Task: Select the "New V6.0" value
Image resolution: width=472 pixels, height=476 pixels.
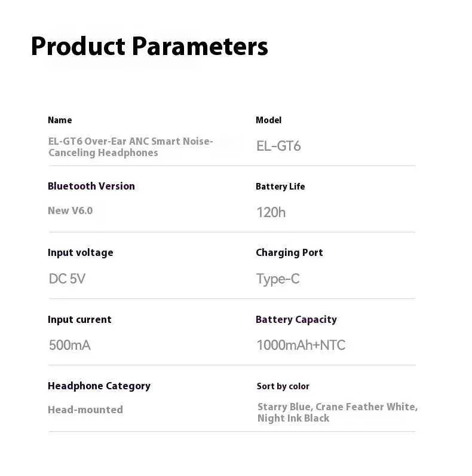Action: click(x=71, y=210)
